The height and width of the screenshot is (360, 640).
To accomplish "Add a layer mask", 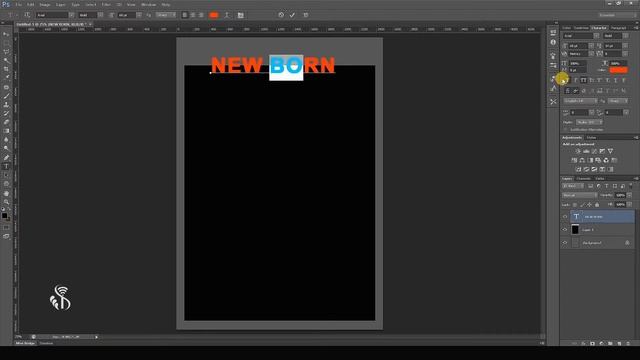I will click(x=593, y=344).
